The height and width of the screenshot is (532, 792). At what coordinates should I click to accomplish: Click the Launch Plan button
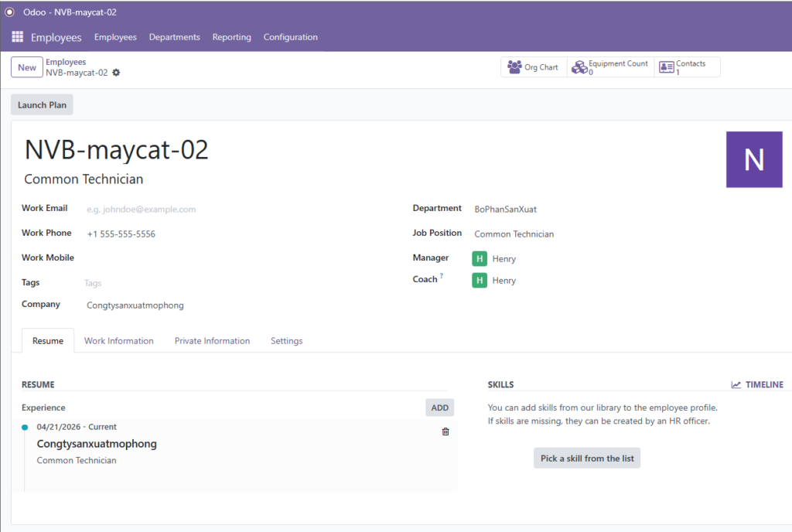42,105
